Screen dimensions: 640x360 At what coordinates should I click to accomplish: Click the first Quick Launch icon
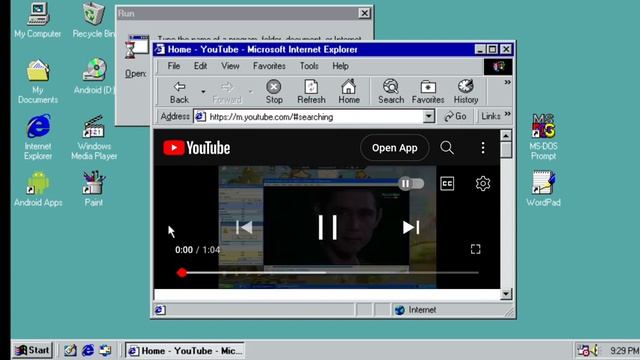[x=70, y=350]
